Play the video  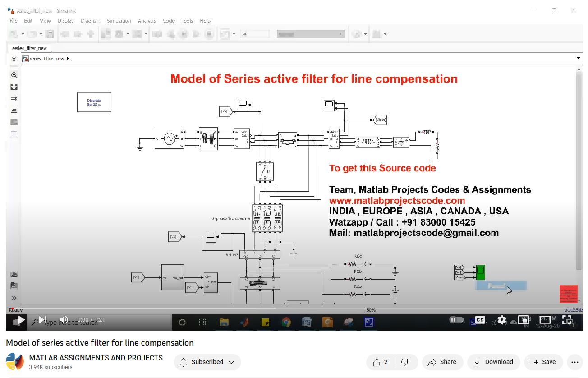[21, 320]
